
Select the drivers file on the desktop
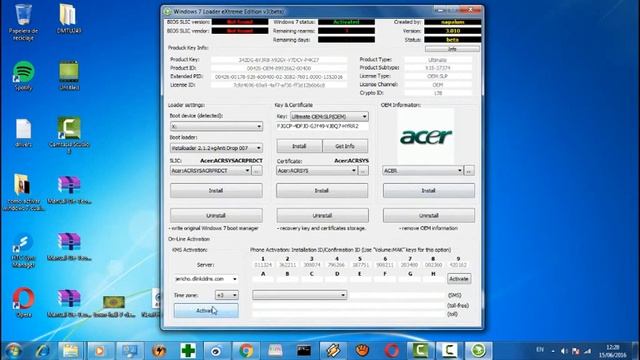pos(23,133)
